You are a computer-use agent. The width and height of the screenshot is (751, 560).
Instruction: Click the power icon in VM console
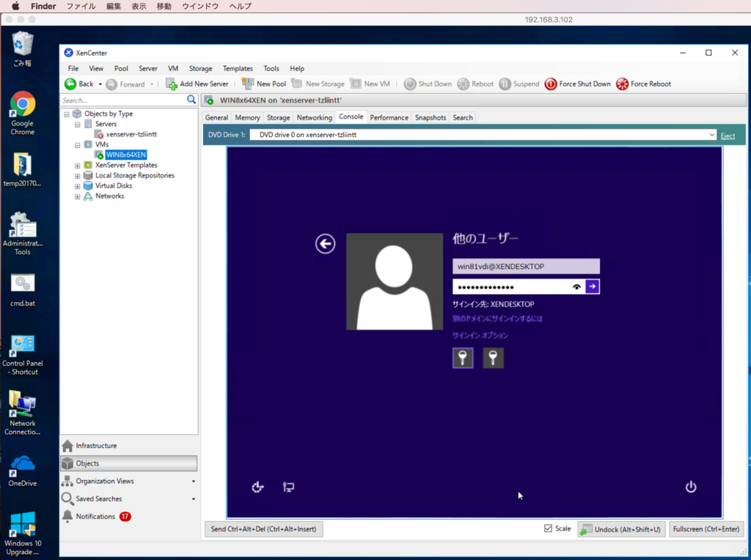[691, 487]
